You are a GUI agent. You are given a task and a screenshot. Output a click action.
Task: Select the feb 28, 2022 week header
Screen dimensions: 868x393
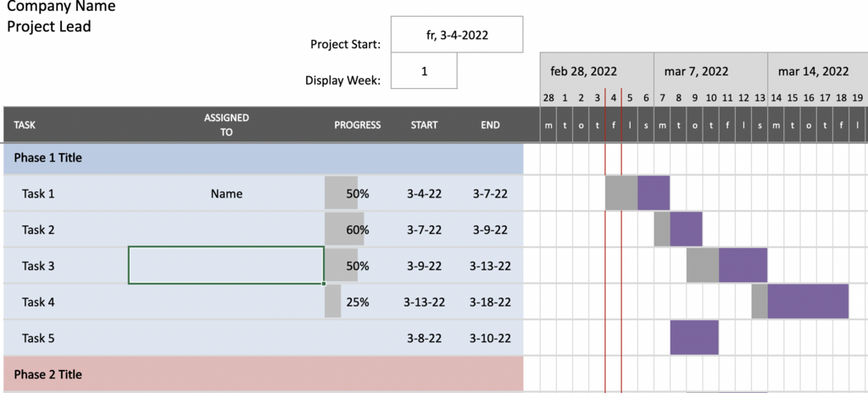583,72
